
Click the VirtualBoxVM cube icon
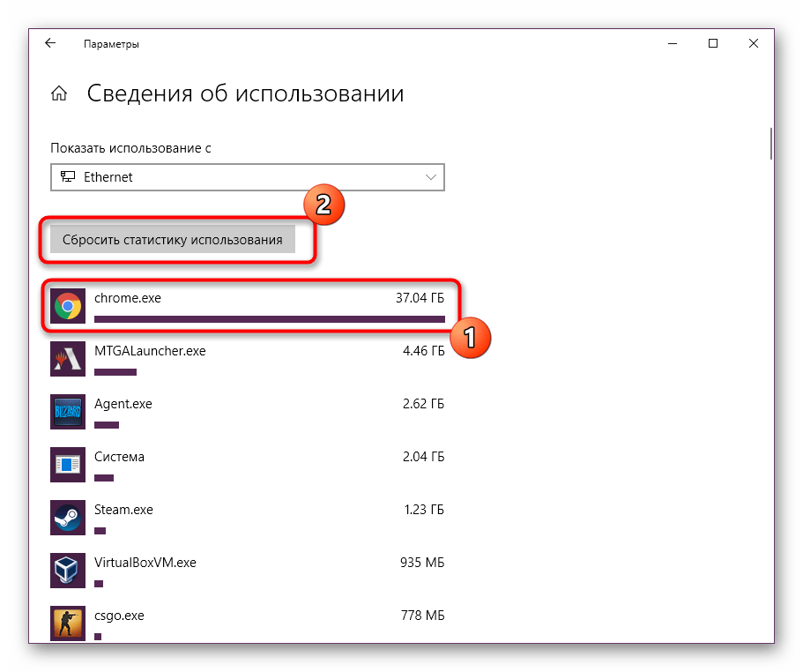[x=68, y=571]
